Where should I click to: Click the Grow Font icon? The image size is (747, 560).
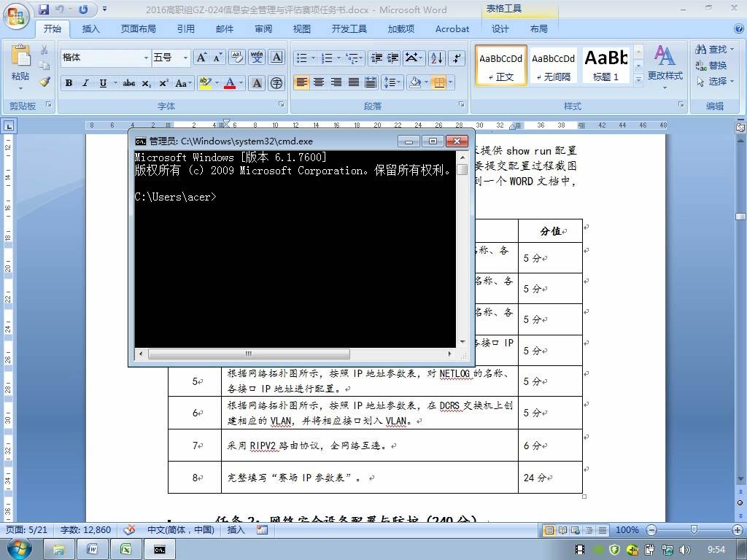201,58
